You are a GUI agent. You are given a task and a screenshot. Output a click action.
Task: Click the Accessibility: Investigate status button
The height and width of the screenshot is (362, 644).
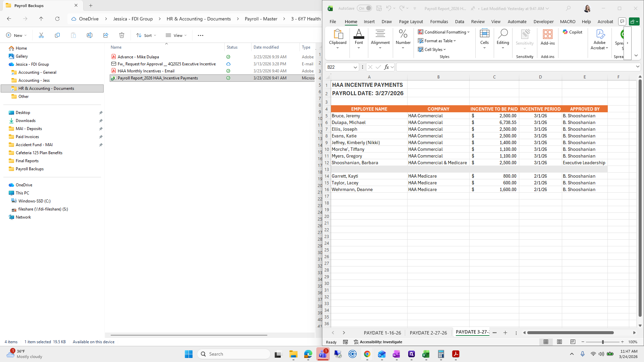(x=378, y=342)
